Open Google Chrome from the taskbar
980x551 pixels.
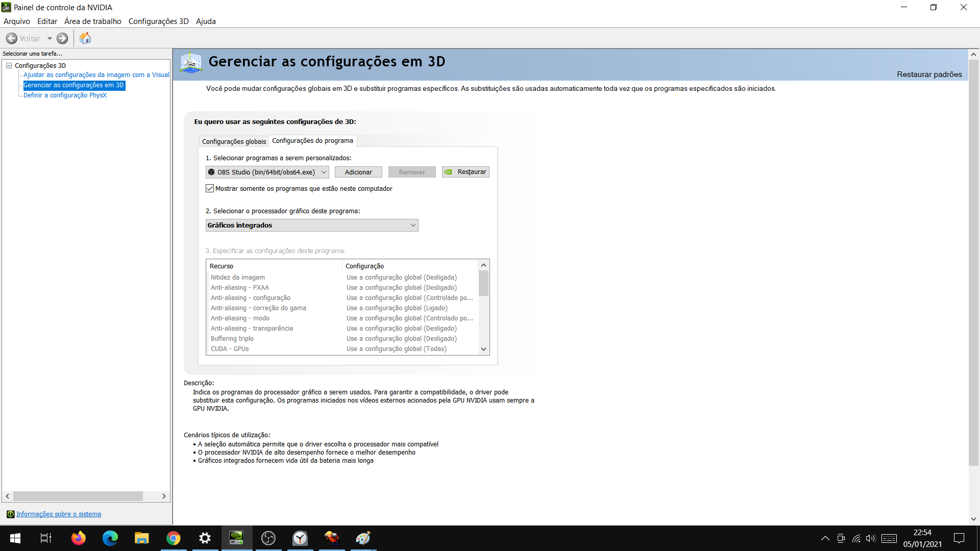pyautogui.click(x=174, y=538)
